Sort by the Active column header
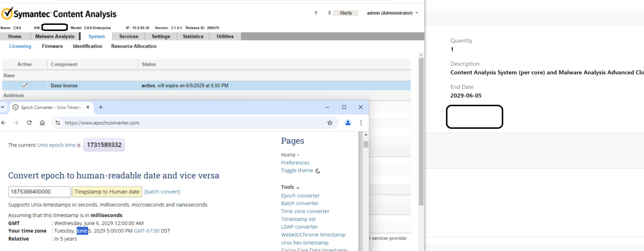This screenshot has width=644, height=251. (24, 64)
